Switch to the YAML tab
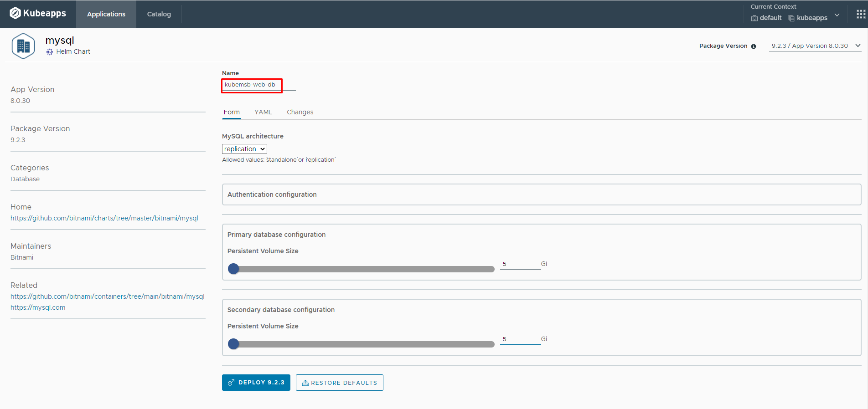The height and width of the screenshot is (409, 868). click(x=263, y=112)
